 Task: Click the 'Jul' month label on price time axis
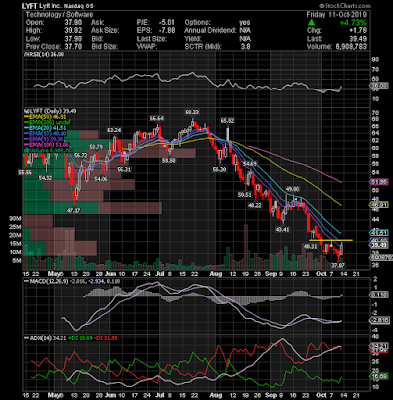tap(160, 274)
